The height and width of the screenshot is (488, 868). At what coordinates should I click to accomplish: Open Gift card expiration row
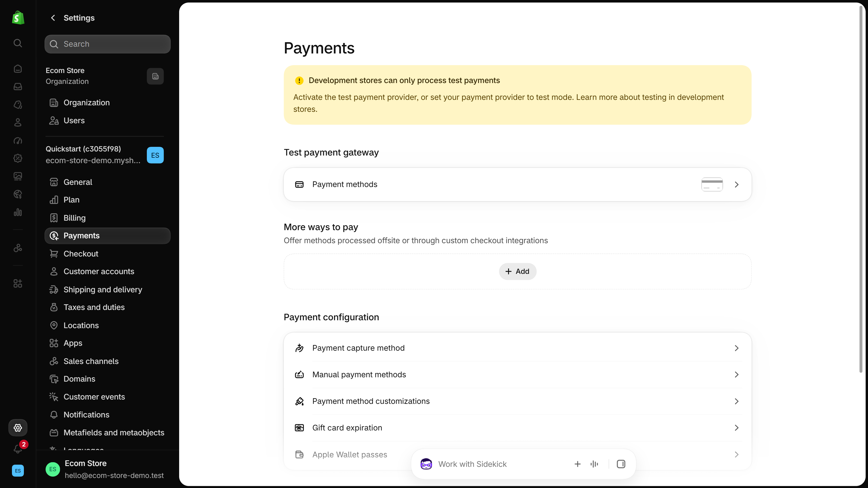(518, 428)
